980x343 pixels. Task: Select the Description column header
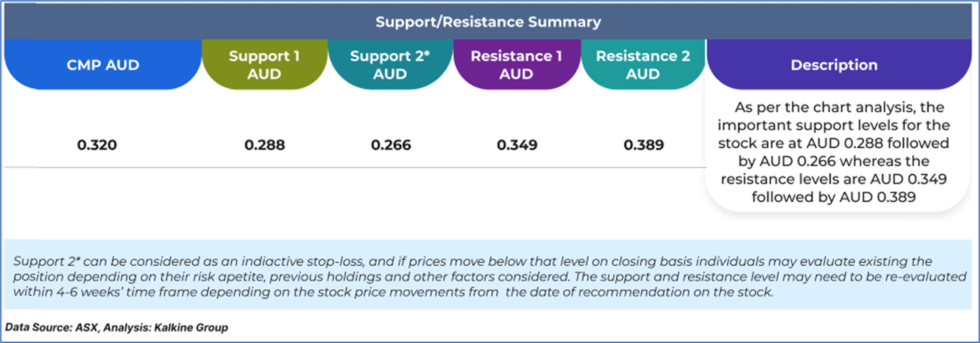[x=834, y=65]
